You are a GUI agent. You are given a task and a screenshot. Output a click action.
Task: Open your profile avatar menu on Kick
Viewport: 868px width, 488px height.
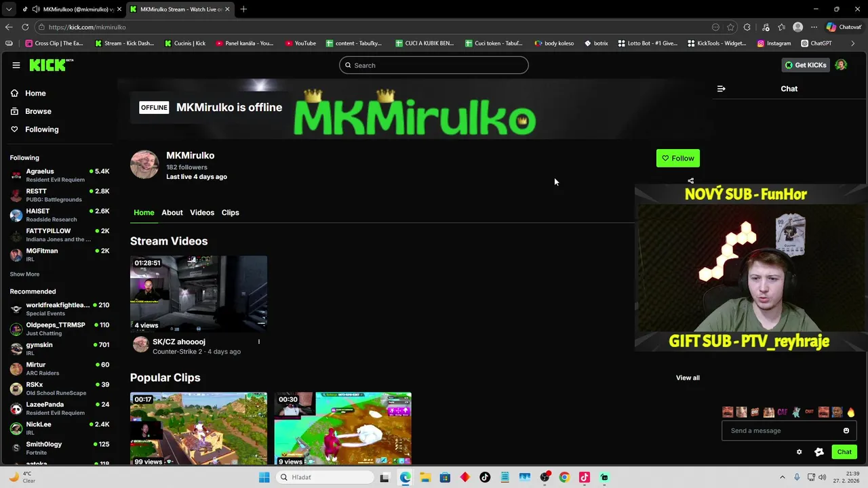(841, 65)
